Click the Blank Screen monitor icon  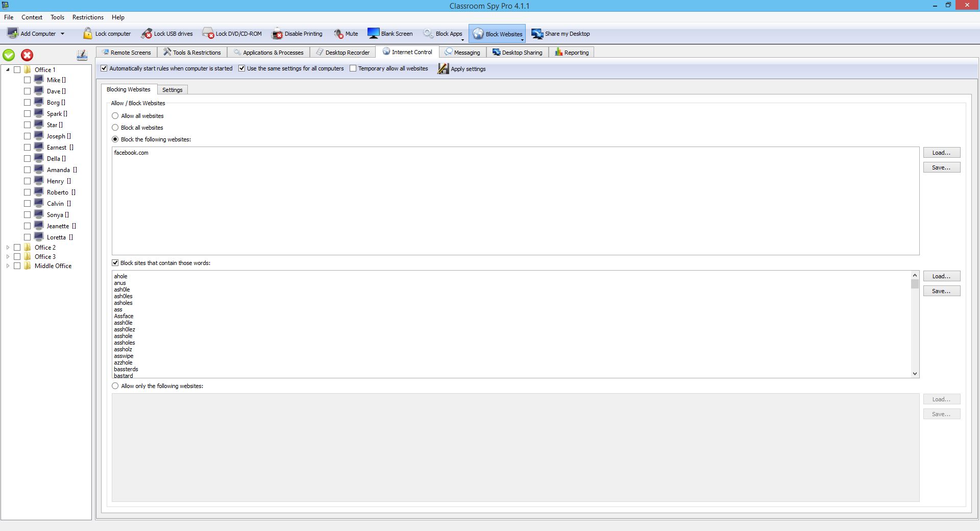click(x=373, y=34)
